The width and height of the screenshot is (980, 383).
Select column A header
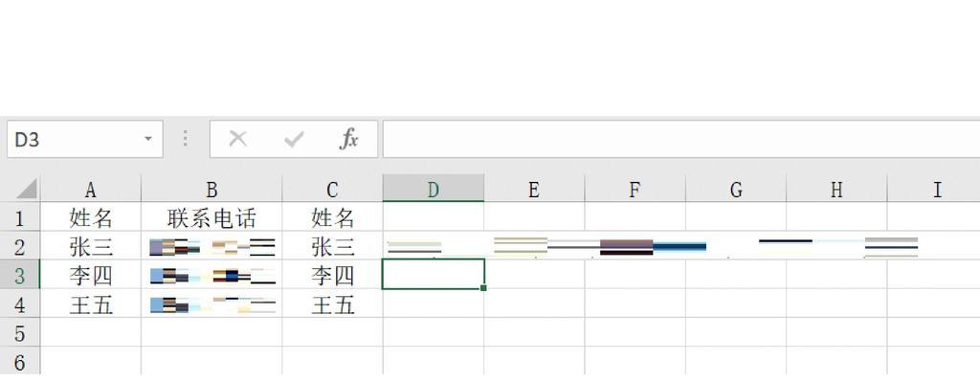tap(90, 190)
